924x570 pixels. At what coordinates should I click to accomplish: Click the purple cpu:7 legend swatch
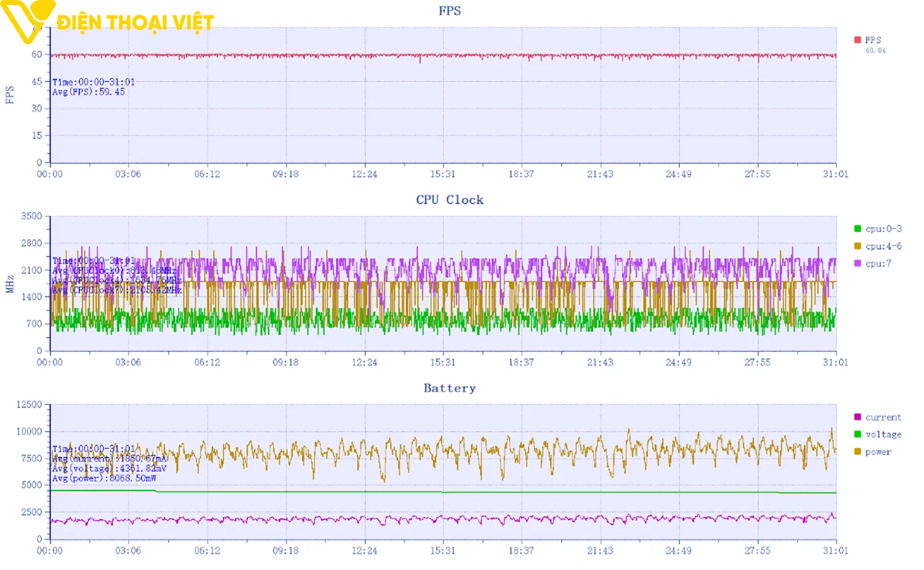click(857, 263)
